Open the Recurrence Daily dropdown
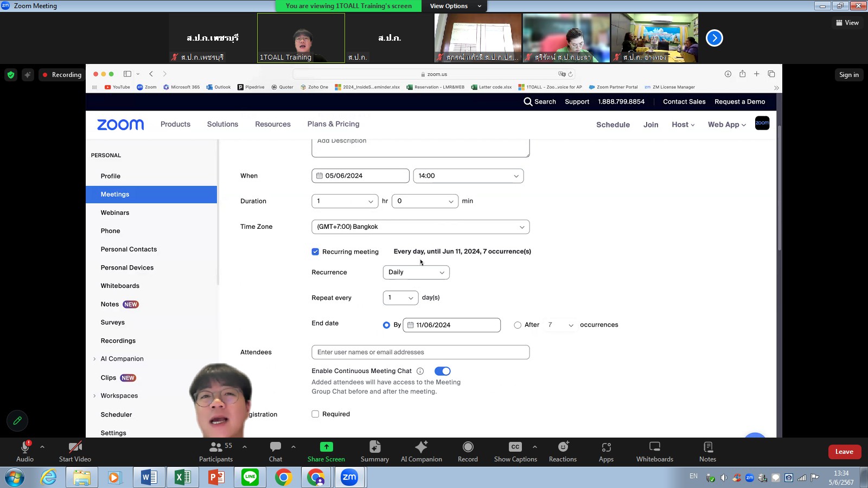 point(416,272)
